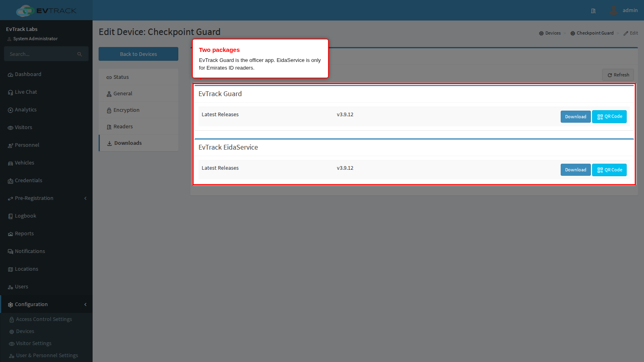The height and width of the screenshot is (362, 644).
Task: Click the Analytics icon in sidebar
Action: click(x=10, y=110)
